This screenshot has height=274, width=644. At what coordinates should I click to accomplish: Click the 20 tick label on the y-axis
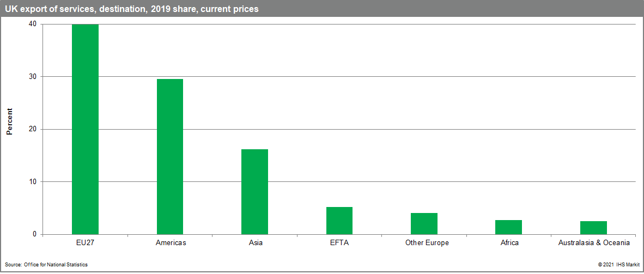tap(33, 129)
